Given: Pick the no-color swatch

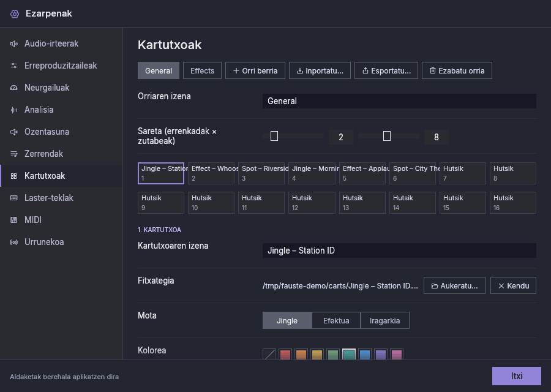Looking at the screenshot, I should (269, 354).
